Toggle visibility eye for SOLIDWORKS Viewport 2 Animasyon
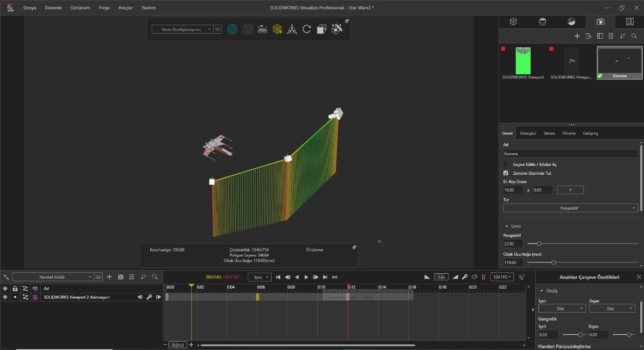The image size is (644, 350). coord(5,297)
